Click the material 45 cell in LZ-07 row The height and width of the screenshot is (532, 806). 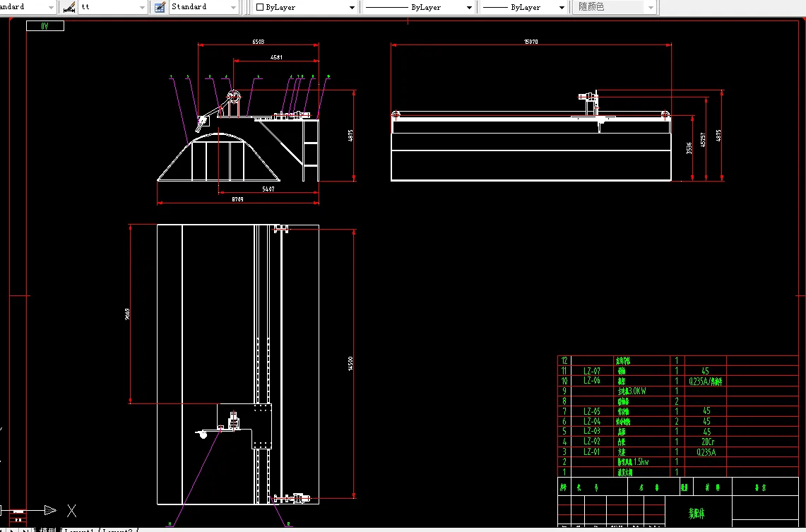coord(705,371)
